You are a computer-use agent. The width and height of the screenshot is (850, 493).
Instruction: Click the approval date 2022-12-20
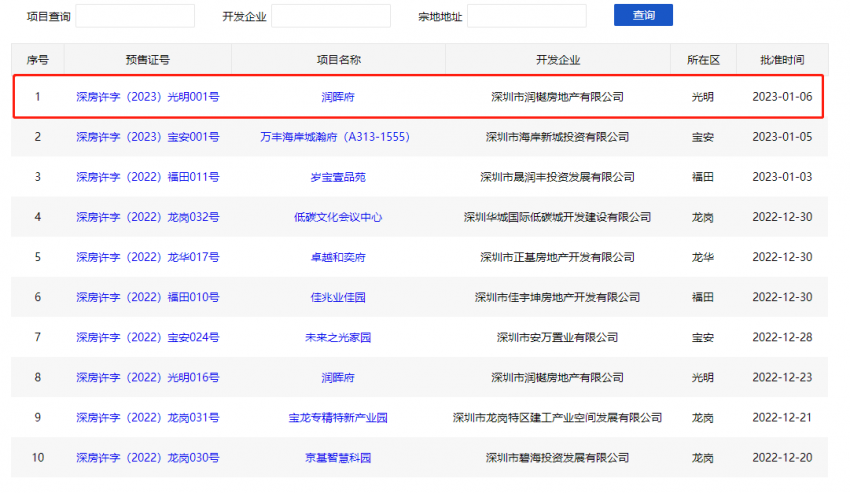pyautogui.click(x=782, y=458)
